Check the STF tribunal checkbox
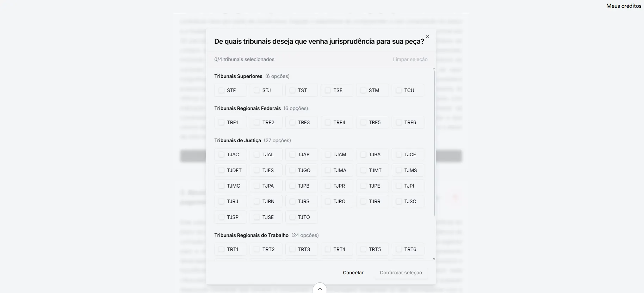 (x=222, y=90)
